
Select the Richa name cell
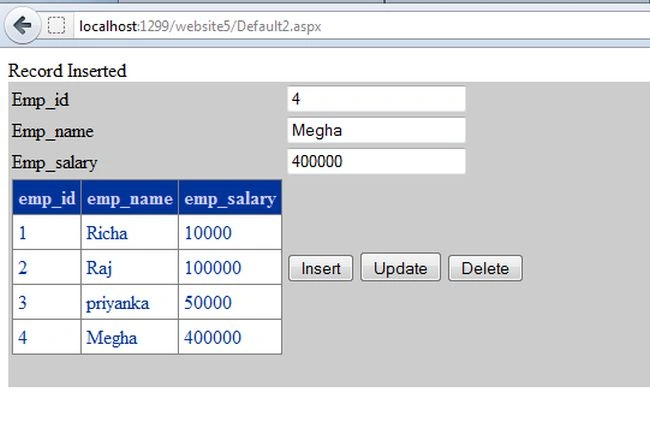130,232
